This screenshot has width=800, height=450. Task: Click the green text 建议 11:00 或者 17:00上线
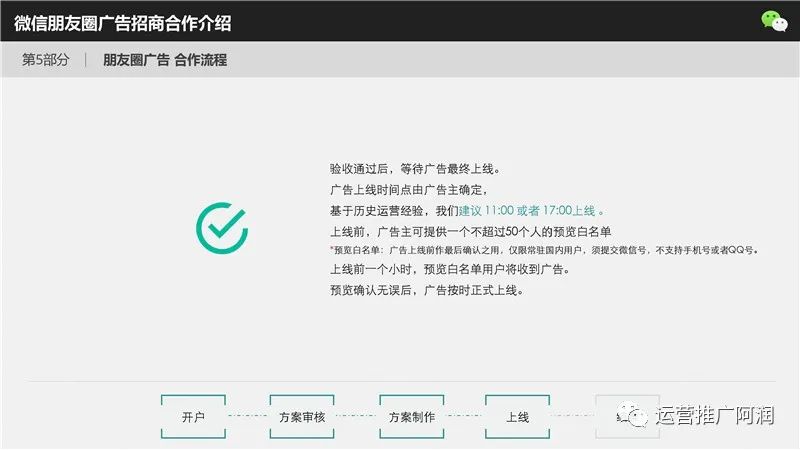528,211
